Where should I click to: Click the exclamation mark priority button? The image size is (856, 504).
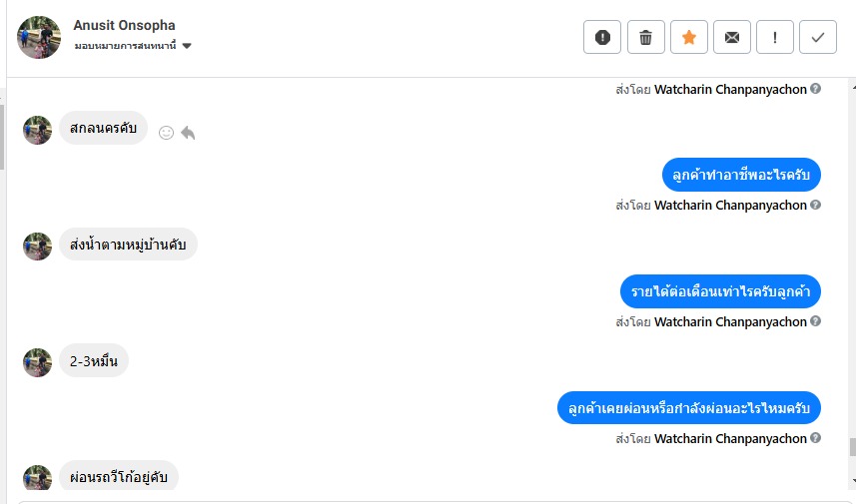[775, 37]
